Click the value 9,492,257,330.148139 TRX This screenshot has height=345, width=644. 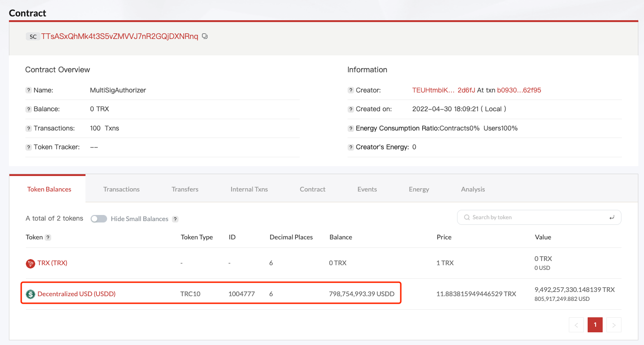[575, 290]
